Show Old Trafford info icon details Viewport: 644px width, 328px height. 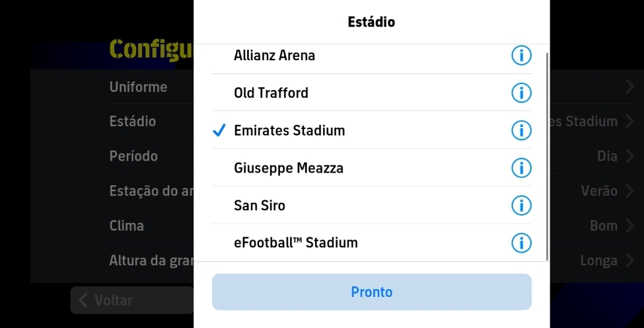coord(521,93)
